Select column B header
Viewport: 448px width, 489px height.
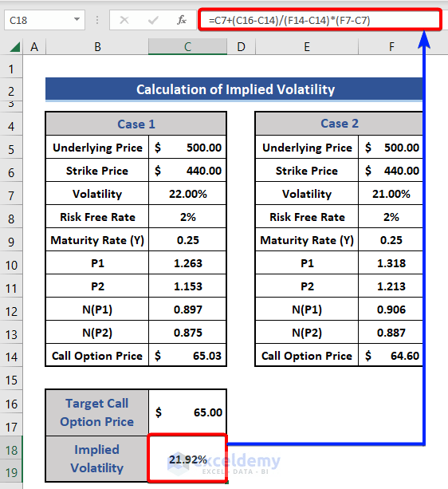97,47
